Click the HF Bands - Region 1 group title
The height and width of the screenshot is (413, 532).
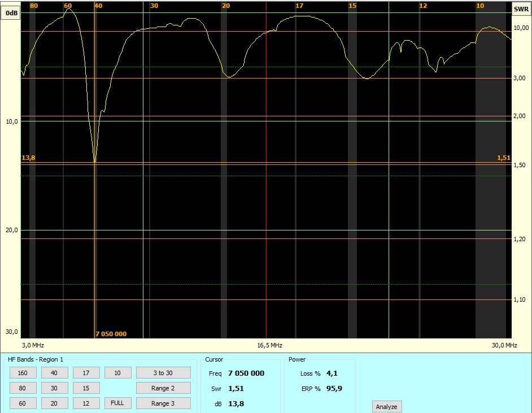click(x=36, y=359)
